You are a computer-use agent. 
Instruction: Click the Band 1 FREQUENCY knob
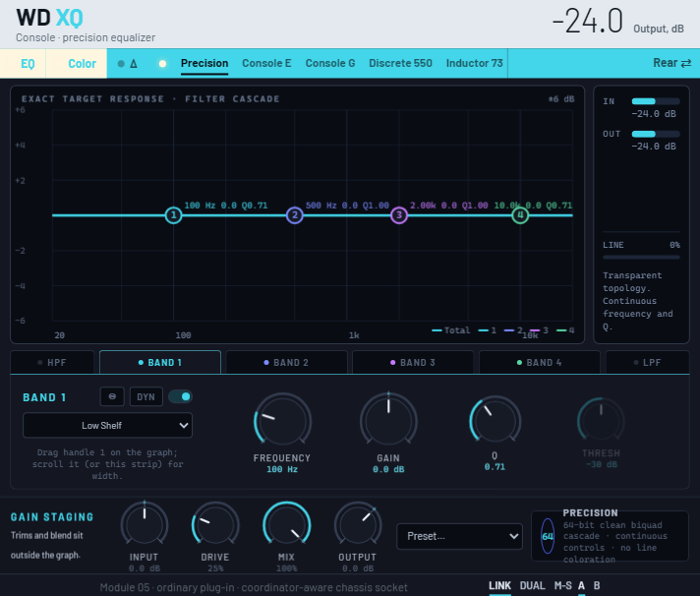pos(282,421)
